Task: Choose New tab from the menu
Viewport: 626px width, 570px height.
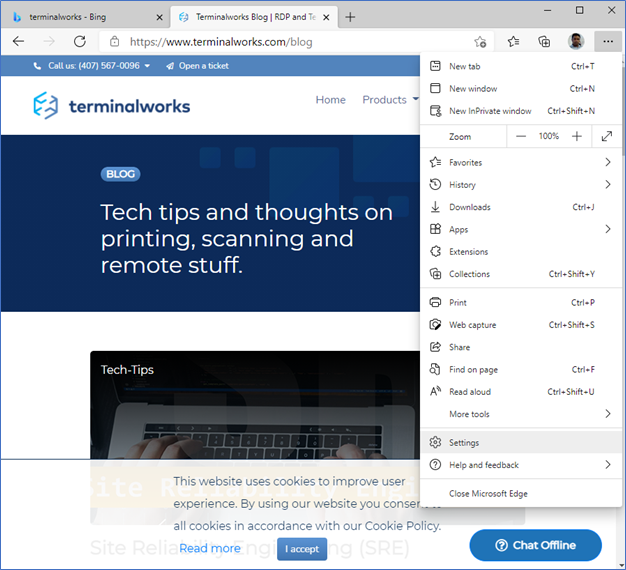Action: [521, 66]
